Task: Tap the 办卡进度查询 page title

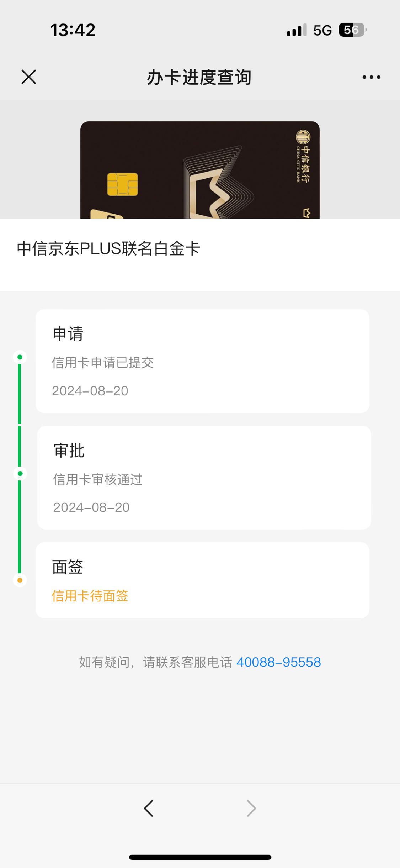Action: [199, 77]
